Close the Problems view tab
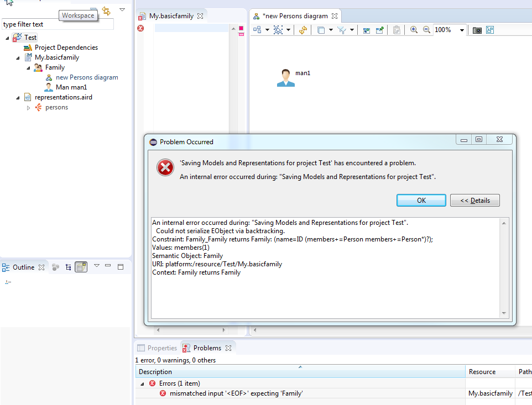 (228, 348)
